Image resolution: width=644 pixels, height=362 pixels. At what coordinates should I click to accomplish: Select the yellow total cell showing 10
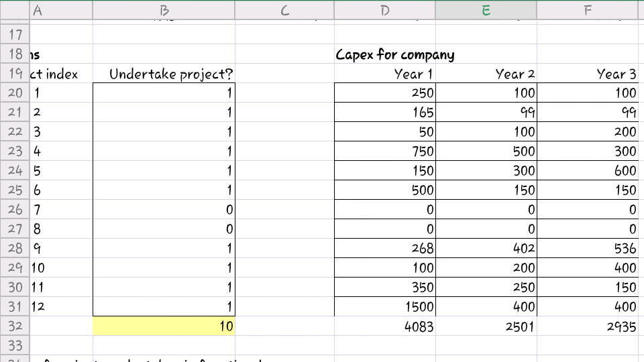(x=164, y=326)
